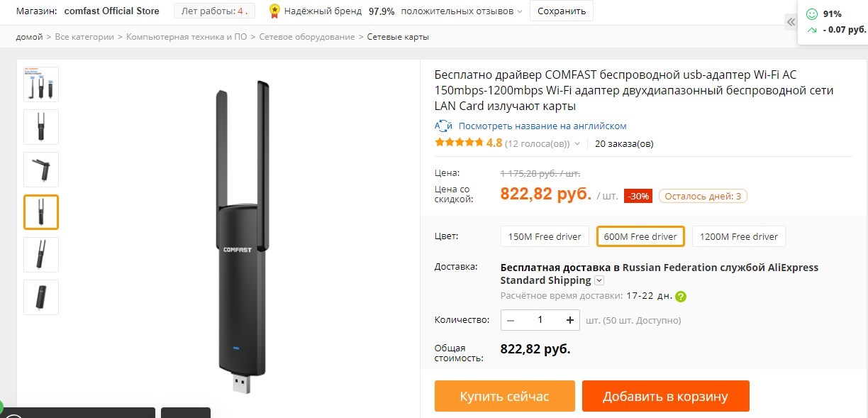The height and width of the screenshot is (418, 868).
Task: Select the 600M Free driver option
Action: (x=640, y=236)
